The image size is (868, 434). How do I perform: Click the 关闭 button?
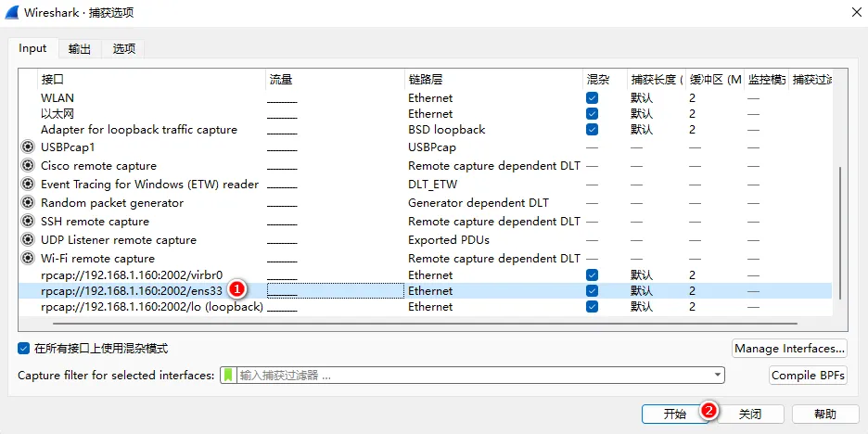(x=750, y=414)
